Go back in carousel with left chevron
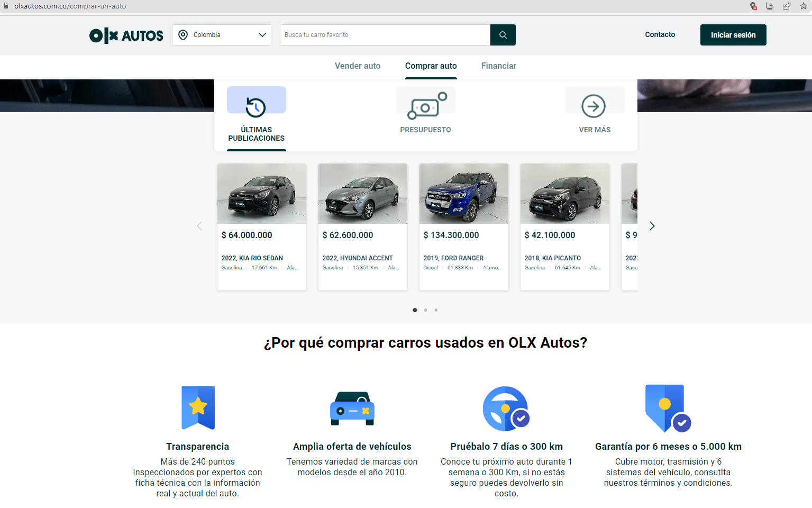 pos(199,225)
